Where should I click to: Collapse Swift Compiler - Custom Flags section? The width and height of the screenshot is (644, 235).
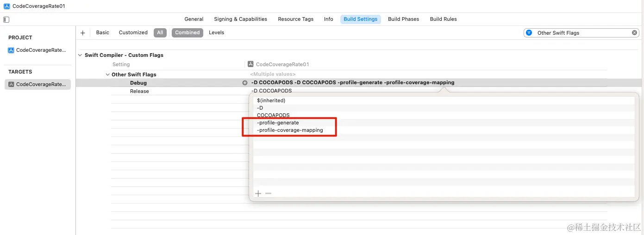point(81,56)
